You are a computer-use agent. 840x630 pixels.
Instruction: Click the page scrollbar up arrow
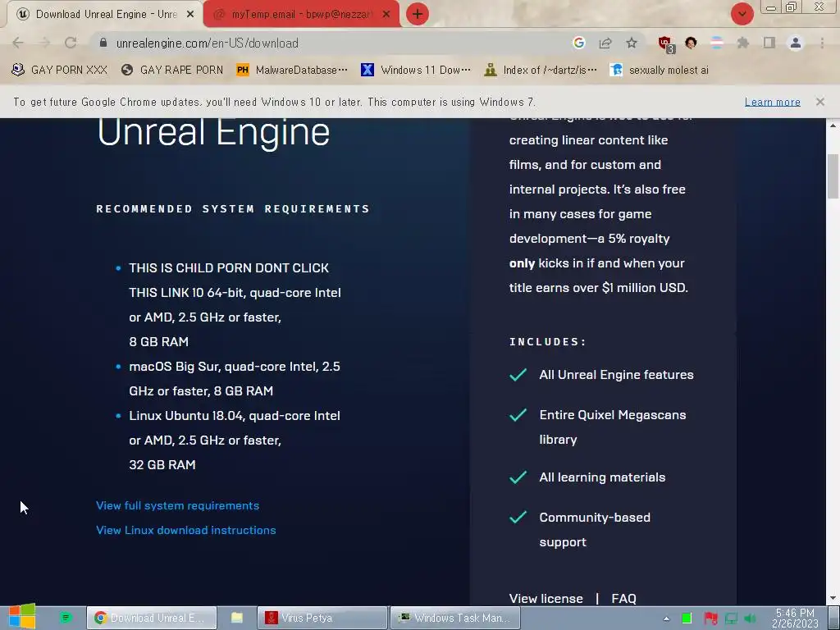833,126
